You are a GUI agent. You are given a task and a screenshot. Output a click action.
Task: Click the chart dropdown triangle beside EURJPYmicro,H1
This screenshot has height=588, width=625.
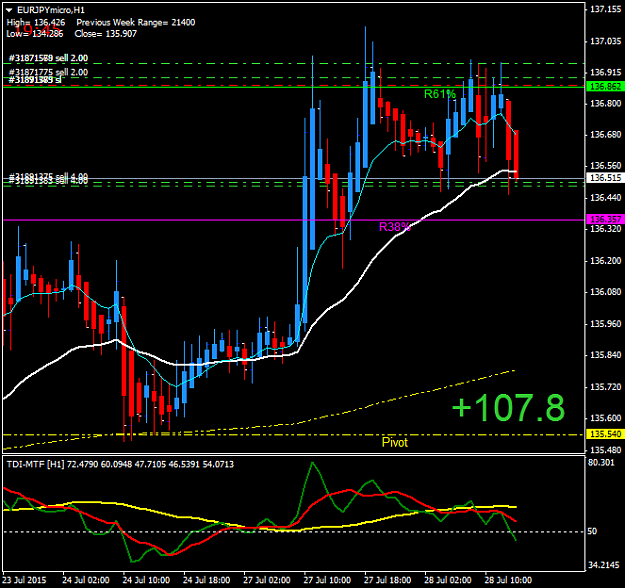click(x=9, y=10)
